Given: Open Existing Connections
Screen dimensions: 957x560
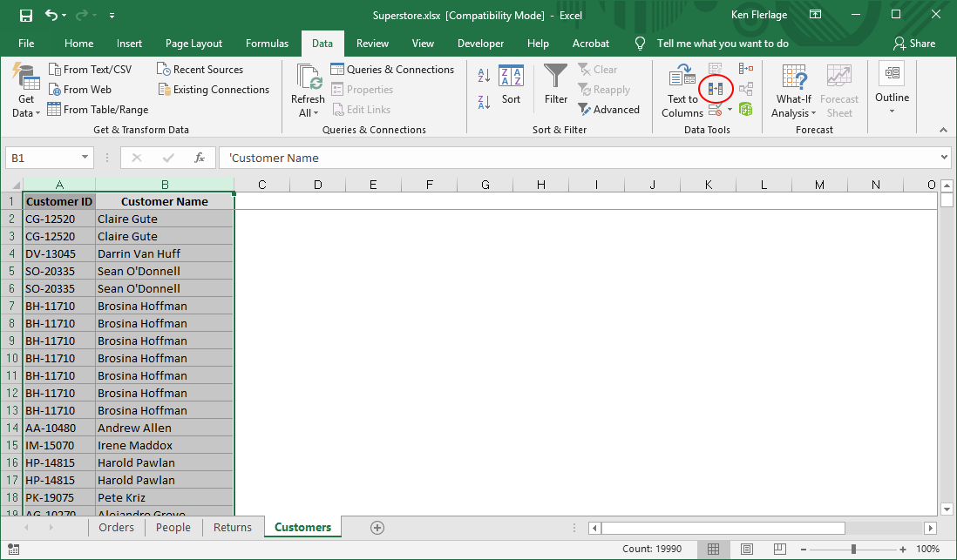Looking at the screenshot, I should (213, 90).
